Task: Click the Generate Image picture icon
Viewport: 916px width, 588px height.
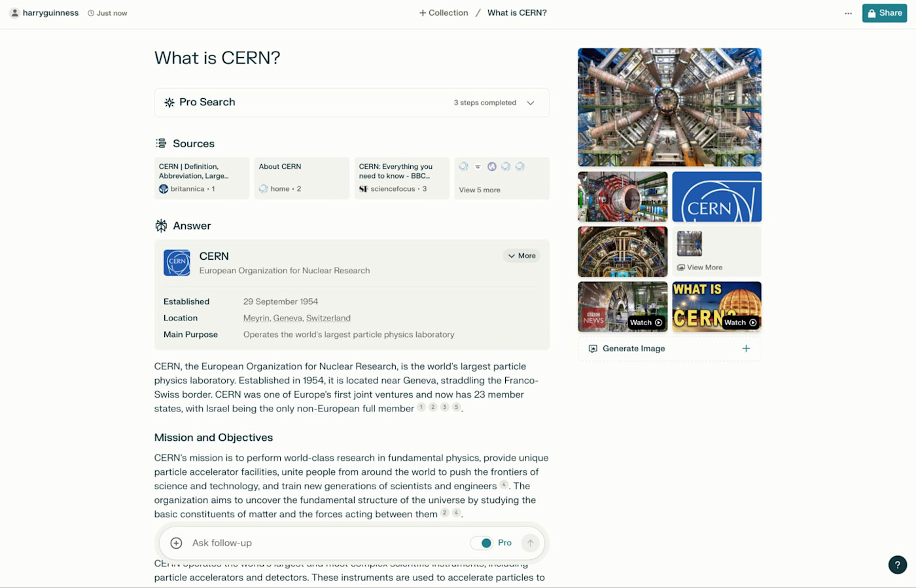Action: point(593,349)
